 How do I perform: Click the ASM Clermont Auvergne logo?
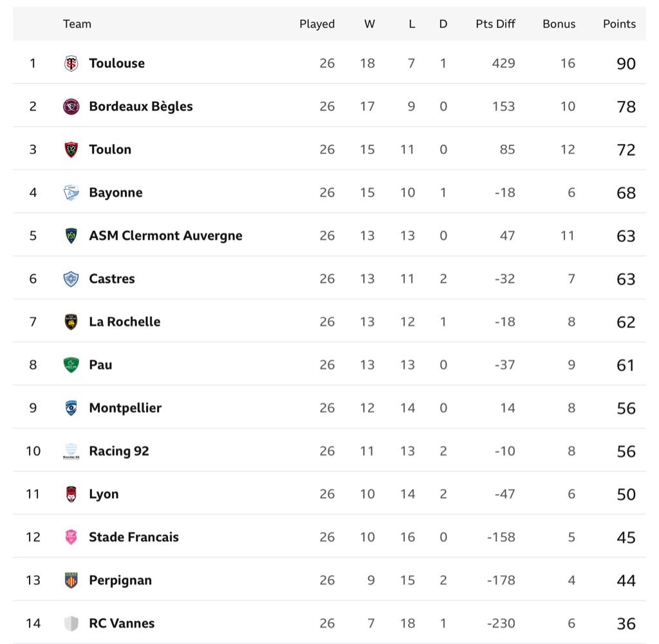pyautogui.click(x=71, y=235)
